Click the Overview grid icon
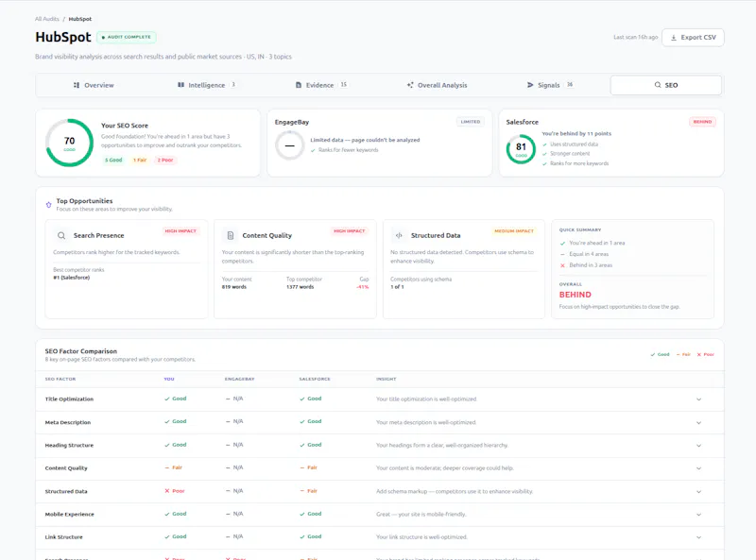The height and width of the screenshot is (560, 756). pos(77,85)
